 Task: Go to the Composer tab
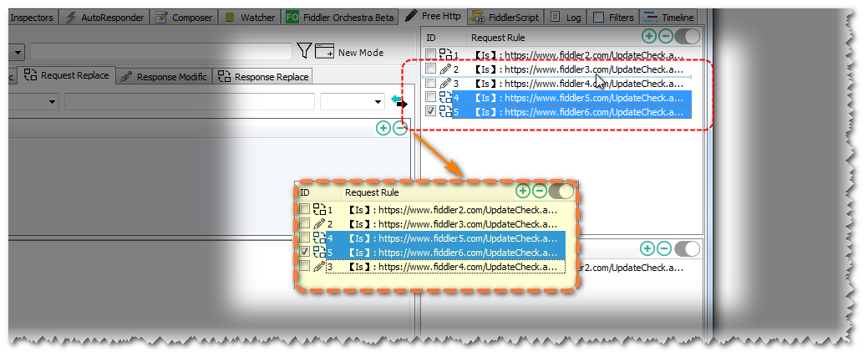coord(185,18)
